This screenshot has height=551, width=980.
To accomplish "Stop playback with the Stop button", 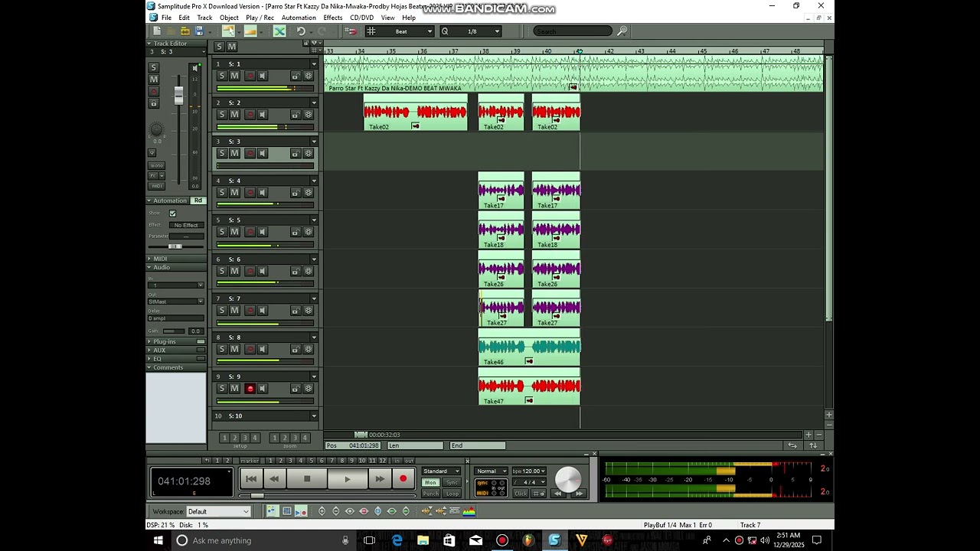I will [307, 479].
